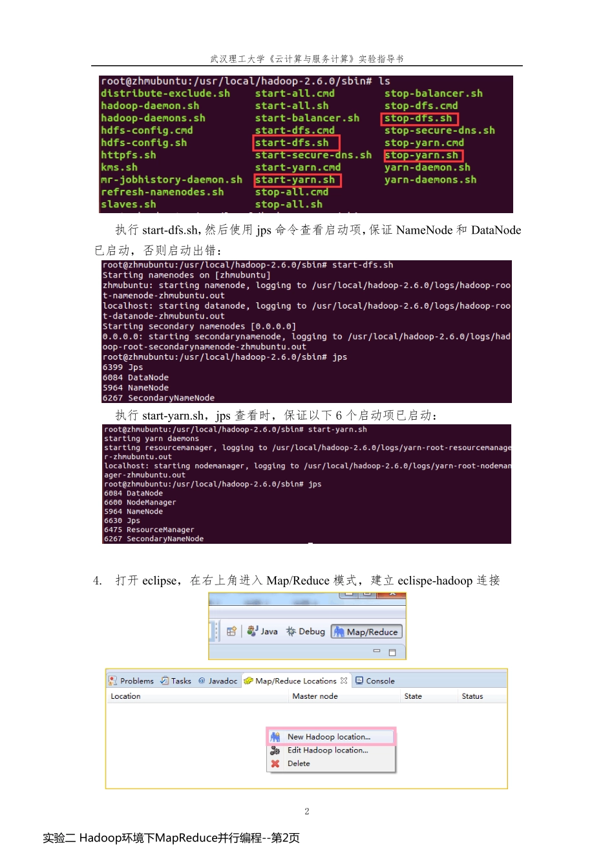The width and height of the screenshot is (614, 868).
Task: Click '6399 Jps' line in start-dfs terminal
Action: [123, 367]
